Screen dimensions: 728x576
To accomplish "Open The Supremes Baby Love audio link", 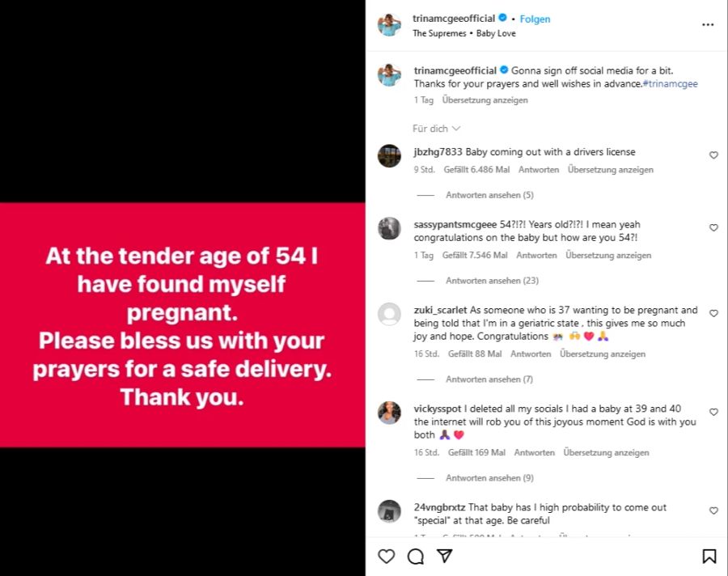I will [463, 33].
